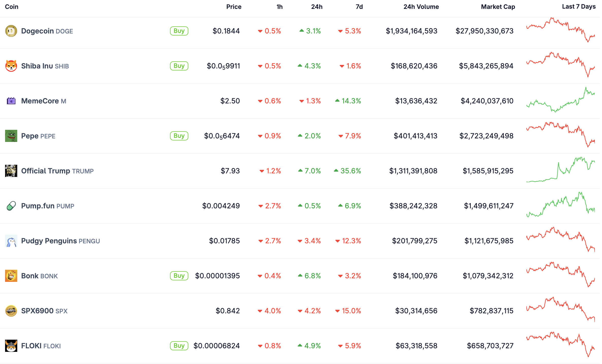Click the MemeCore purple logo icon
Image resolution: width=602 pixels, height=364 pixels.
(x=11, y=101)
